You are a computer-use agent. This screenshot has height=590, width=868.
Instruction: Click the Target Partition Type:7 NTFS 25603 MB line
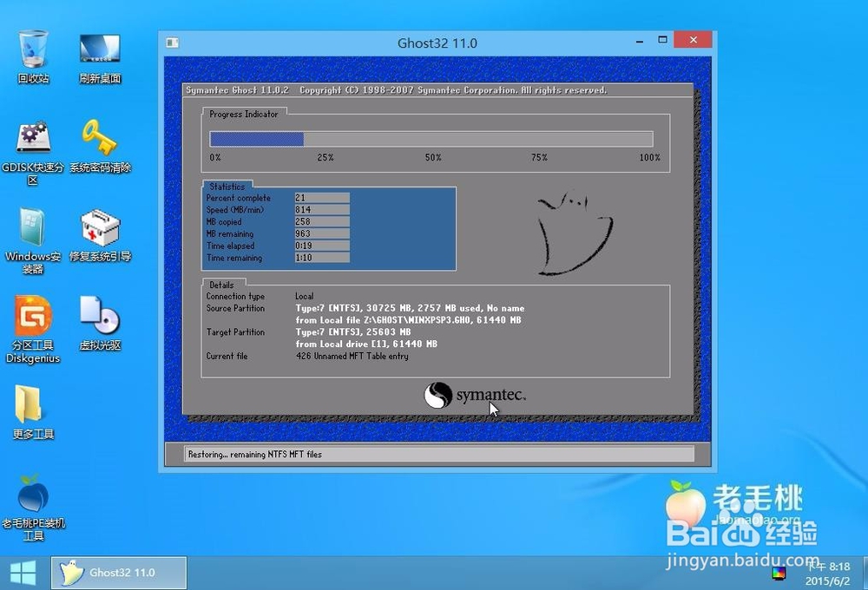[x=352, y=332]
